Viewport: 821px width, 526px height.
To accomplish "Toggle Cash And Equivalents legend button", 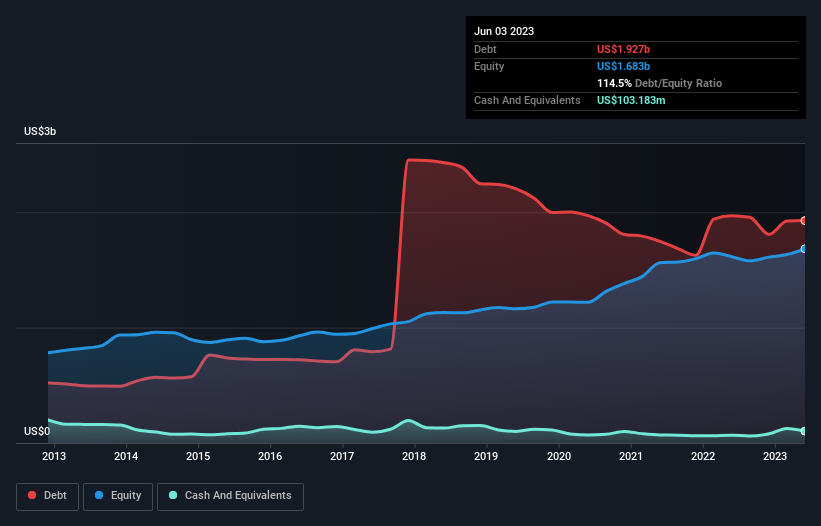I will coord(230,496).
